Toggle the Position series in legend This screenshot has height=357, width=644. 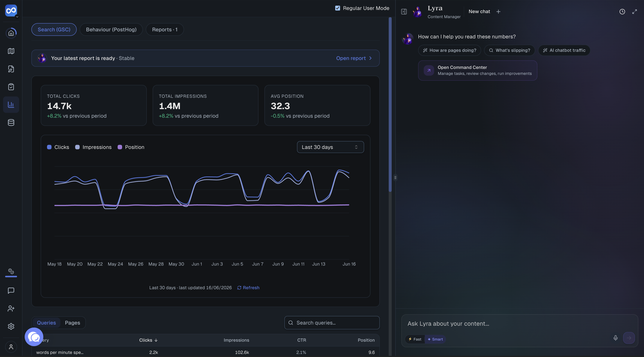coord(131,147)
